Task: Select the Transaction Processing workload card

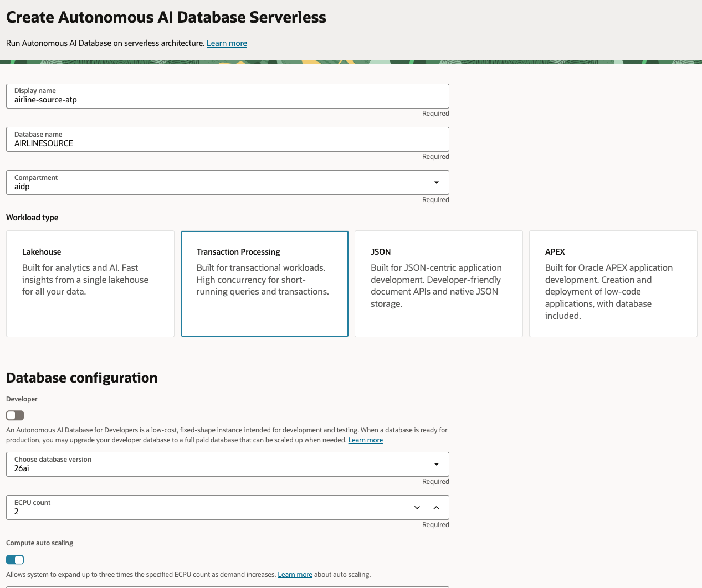Action: point(265,283)
